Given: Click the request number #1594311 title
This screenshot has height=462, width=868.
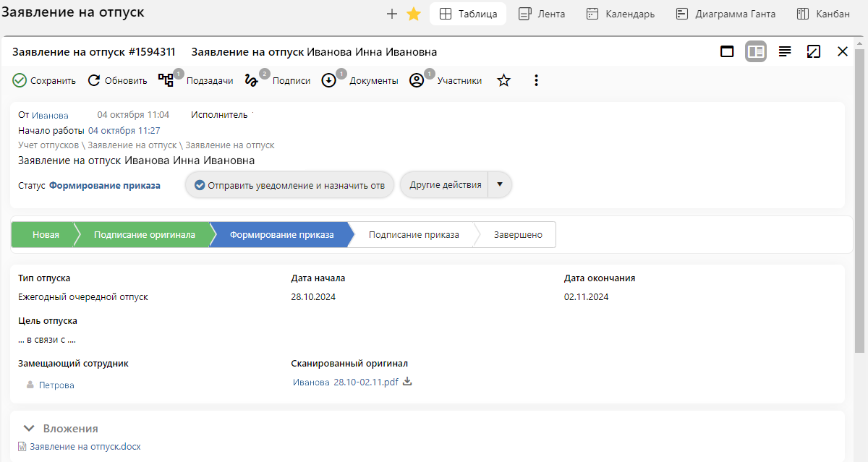Looking at the screenshot, I should click(152, 52).
